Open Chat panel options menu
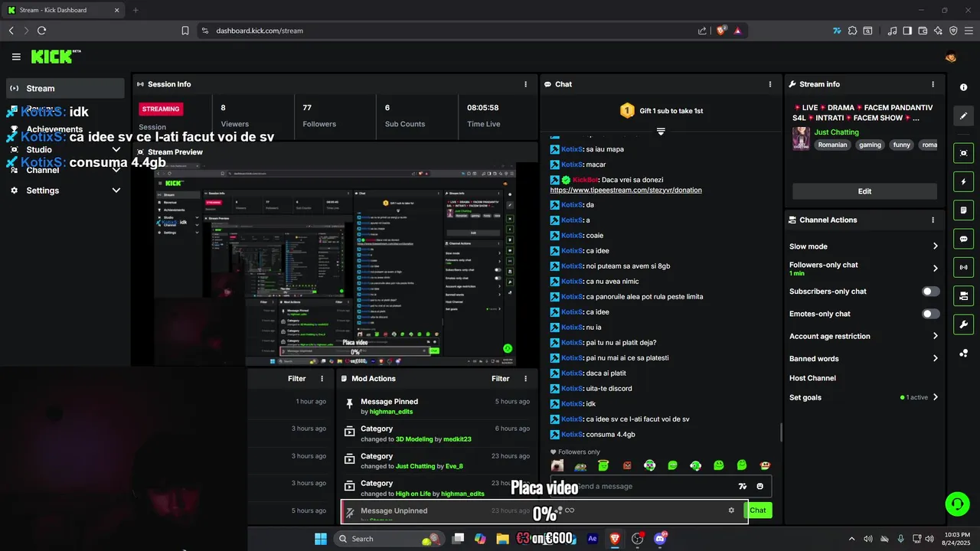The height and width of the screenshot is (551, 980). click(770, 84)
